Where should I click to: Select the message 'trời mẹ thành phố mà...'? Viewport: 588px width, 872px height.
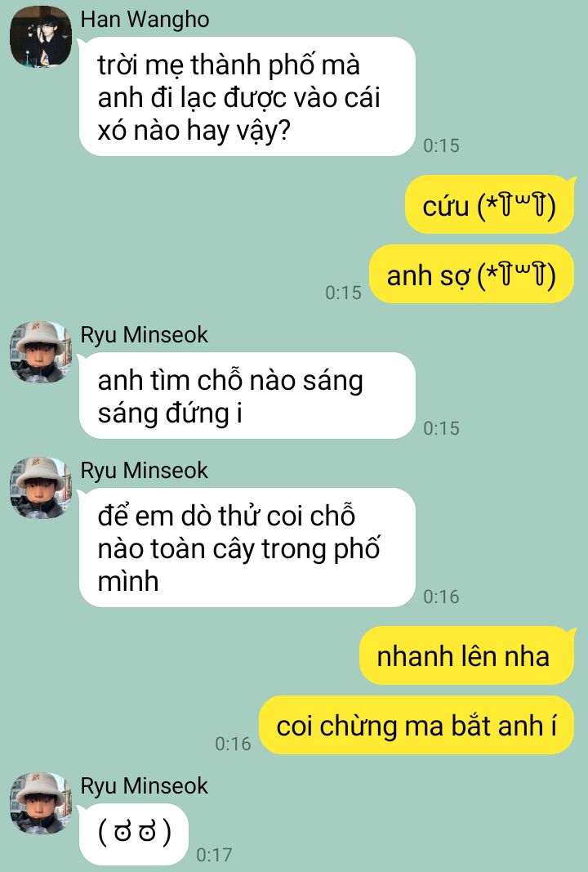(x=247, y=96)
